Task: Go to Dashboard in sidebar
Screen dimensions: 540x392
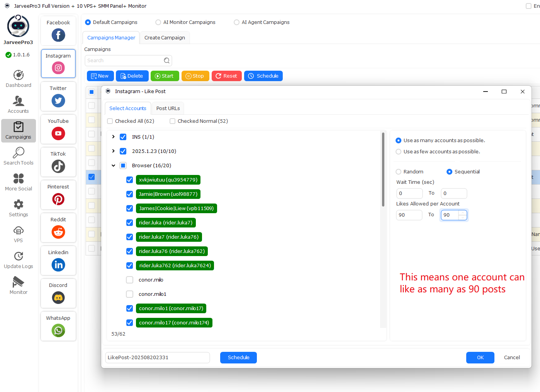Action: pos(19,79)
